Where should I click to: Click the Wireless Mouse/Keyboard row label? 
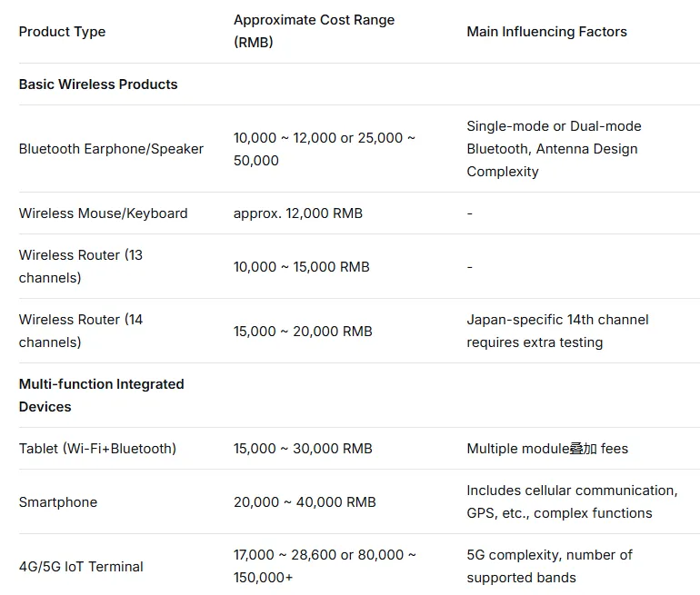(103, 213)
